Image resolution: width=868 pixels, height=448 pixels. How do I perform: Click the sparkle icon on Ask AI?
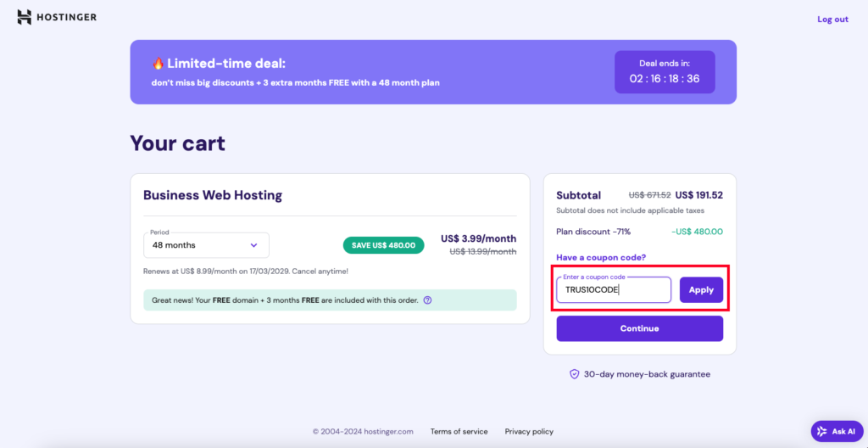821,432
